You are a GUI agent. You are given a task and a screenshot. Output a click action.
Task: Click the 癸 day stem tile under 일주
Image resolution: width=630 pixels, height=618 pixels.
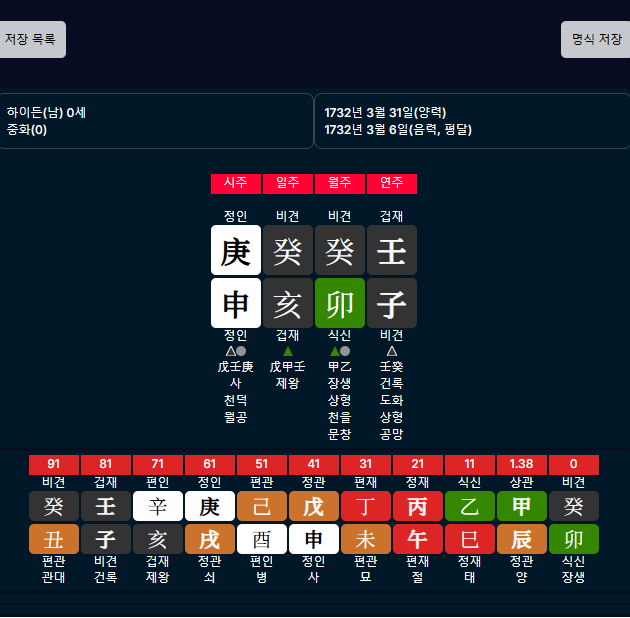coord(288,250)
